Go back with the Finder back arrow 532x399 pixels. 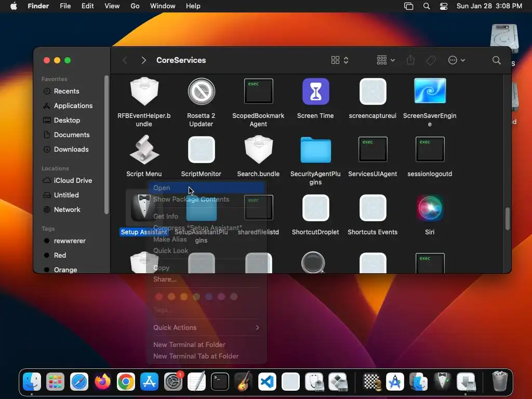pos(125,60)
